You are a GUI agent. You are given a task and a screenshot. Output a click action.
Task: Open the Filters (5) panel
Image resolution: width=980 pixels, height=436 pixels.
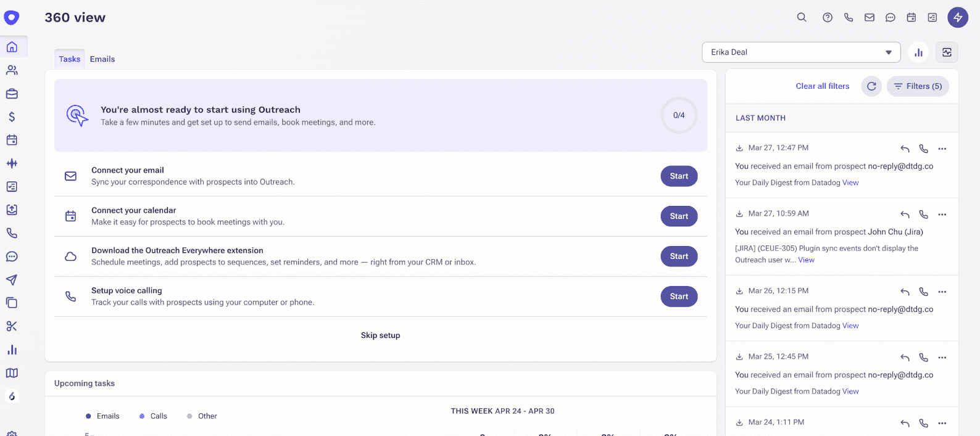pyautogui.click(x=918, y=86)
